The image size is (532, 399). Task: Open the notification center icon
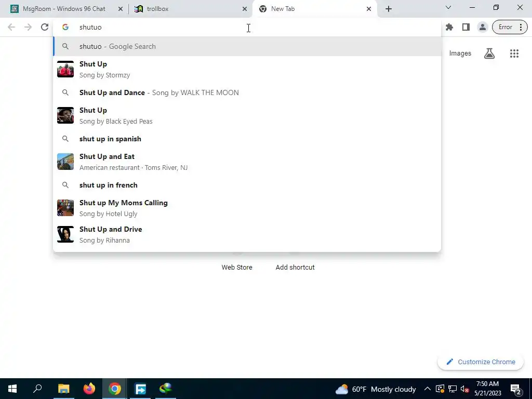(x=516, y=389)
